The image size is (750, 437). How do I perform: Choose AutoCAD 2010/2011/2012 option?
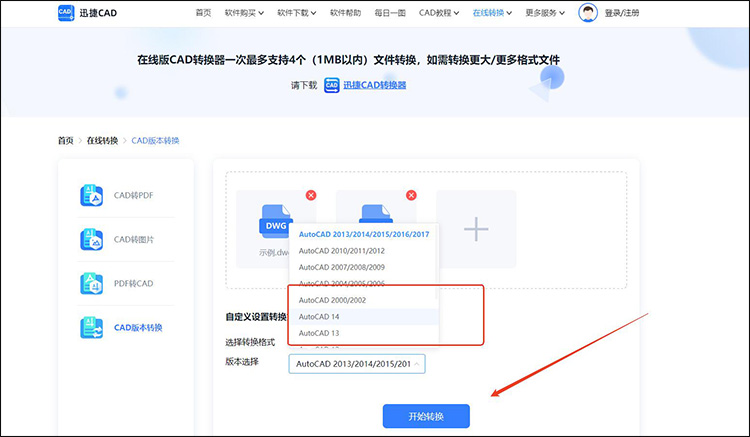(x=364, y=251)
